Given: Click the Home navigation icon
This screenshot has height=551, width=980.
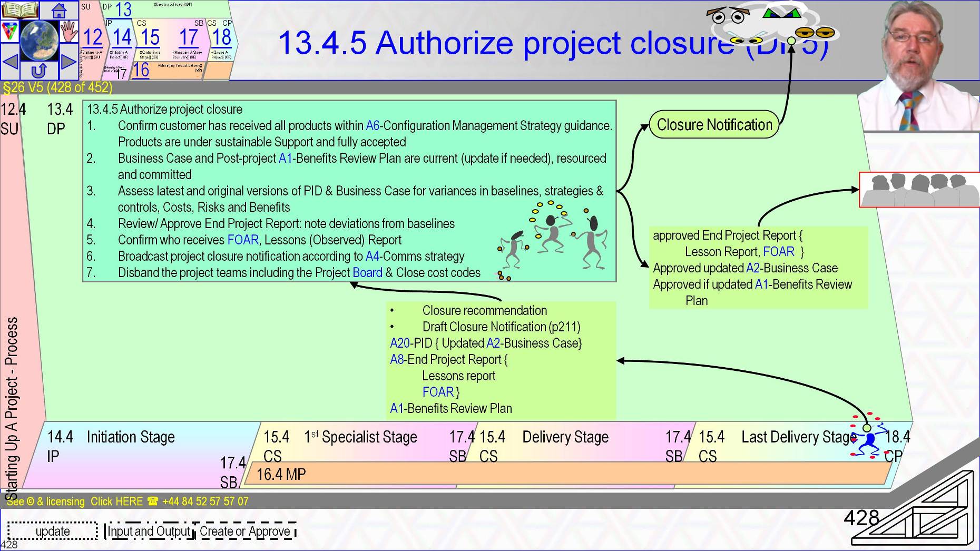Looking at the screenshot, I should coord(59,9).
